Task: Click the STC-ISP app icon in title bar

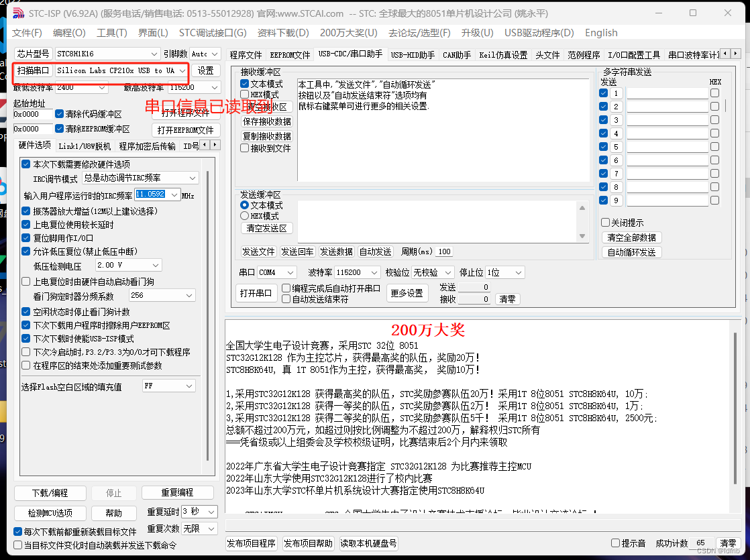Action: [x=18, y=13]
